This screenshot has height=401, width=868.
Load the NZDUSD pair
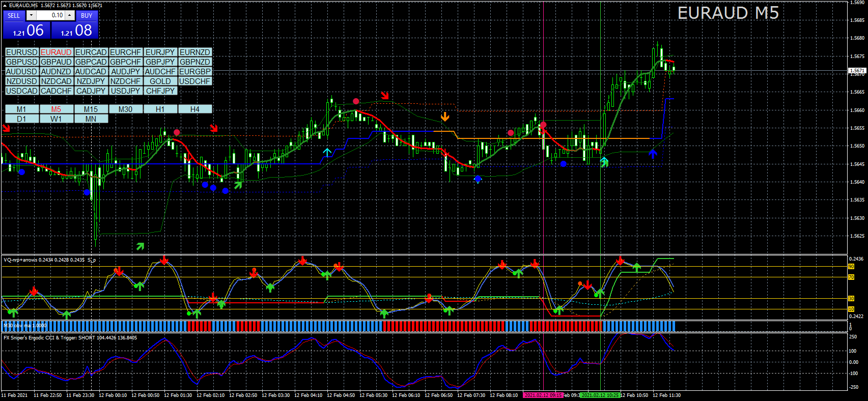tap(22, 81)
